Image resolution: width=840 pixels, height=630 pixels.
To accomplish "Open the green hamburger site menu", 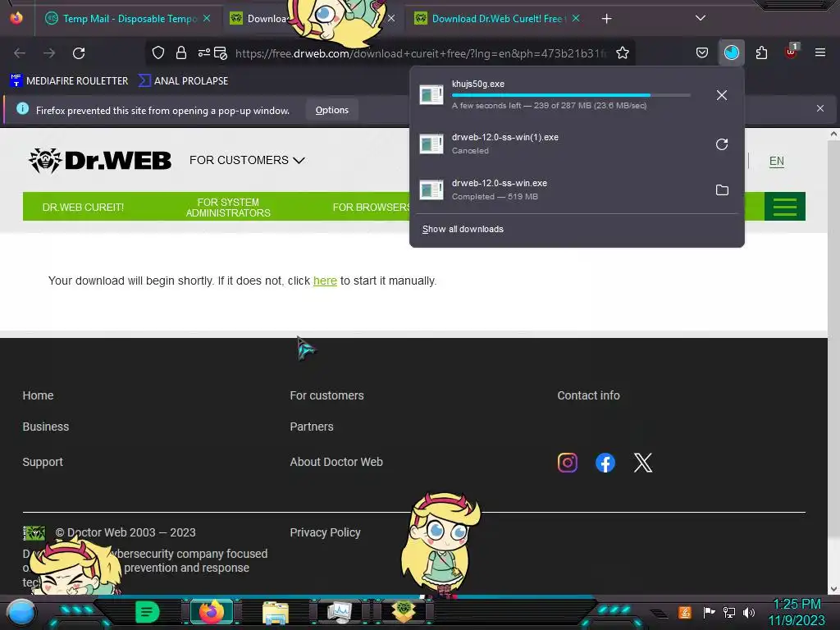I will pos(785,206).
